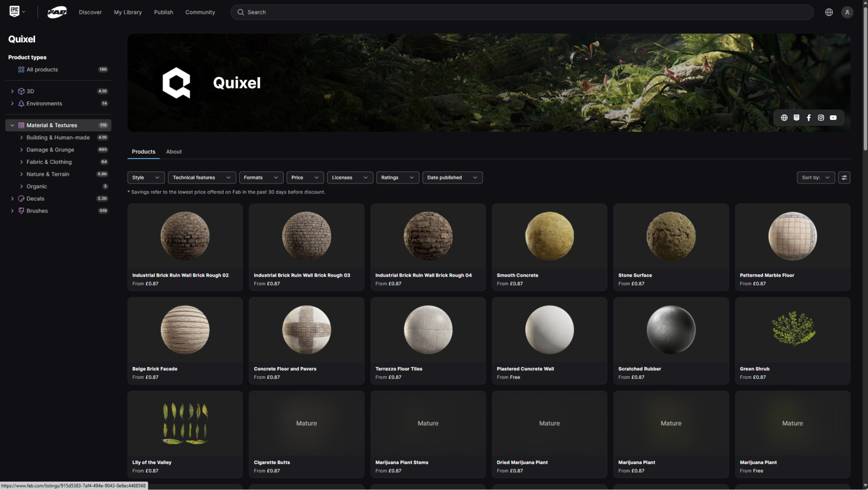Viewport: 868px width, 490px height.
Task: Open Green Shrub thumbnail
Action: tap(793, 329)
